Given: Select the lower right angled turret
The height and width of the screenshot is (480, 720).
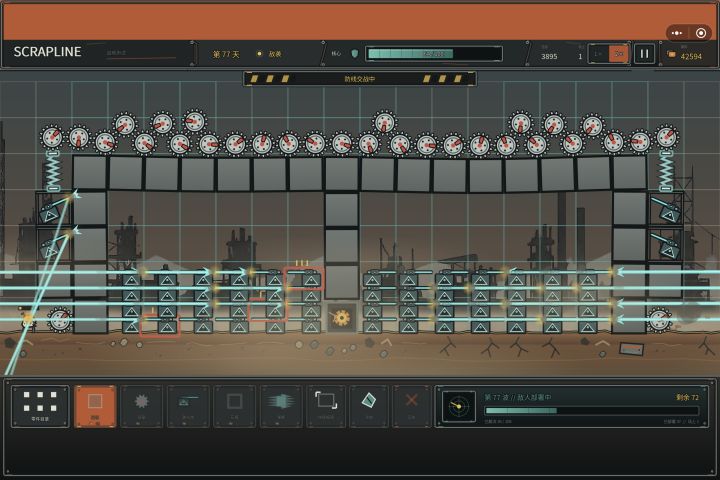Looking at the screenshot, I should (x=666, y=245).
